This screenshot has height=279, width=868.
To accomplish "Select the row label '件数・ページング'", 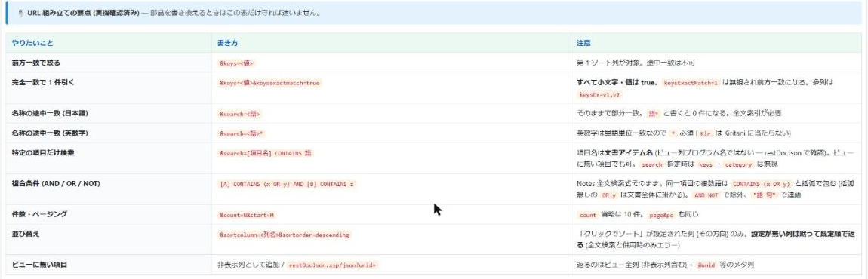I will pyautogui.click(x=40, y=214).
